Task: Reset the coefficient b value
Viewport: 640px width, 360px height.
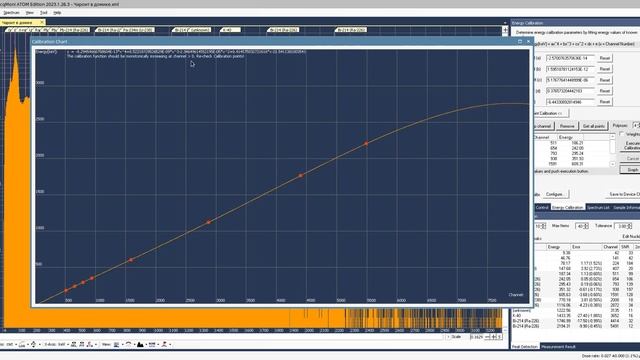Action: click(x=604, y=69)
